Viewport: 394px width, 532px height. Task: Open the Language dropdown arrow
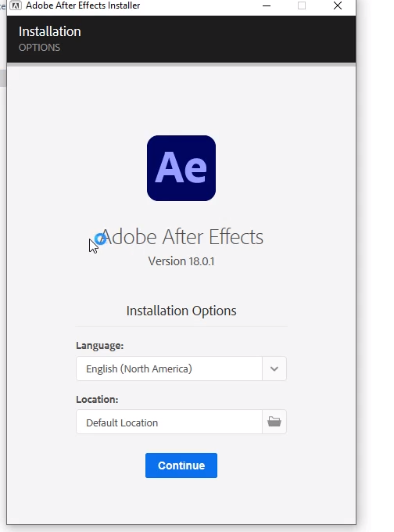pos(274,368)
